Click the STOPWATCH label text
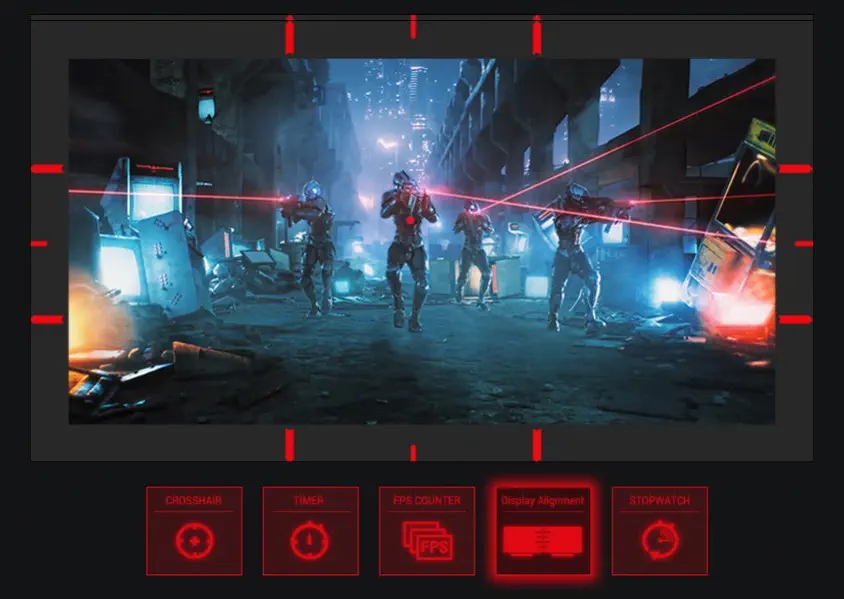Image resolution: width=844 pixels, height=599 pixels. coord(660,500)
